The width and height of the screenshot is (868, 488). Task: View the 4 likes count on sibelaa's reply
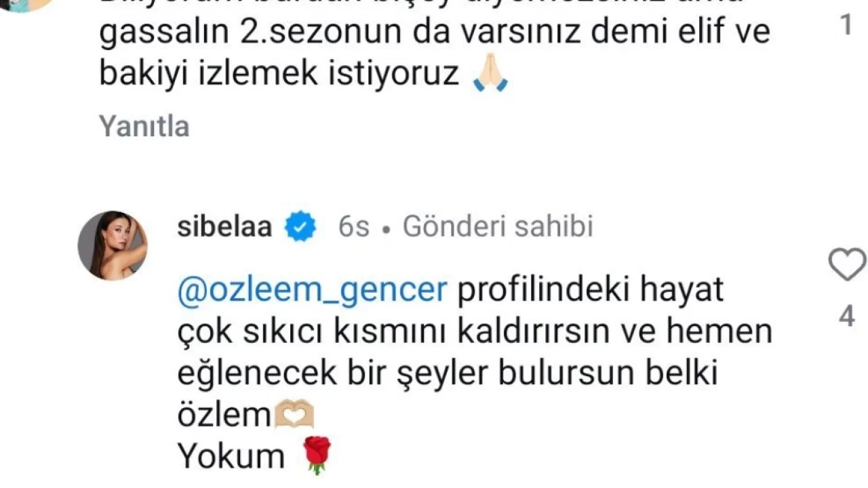(847, 317)
